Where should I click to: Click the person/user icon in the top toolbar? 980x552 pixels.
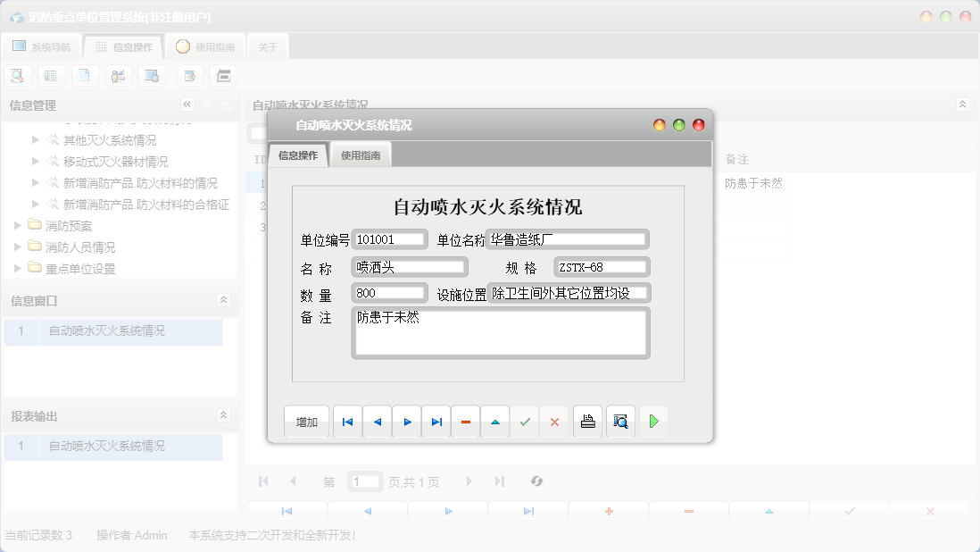118,75
